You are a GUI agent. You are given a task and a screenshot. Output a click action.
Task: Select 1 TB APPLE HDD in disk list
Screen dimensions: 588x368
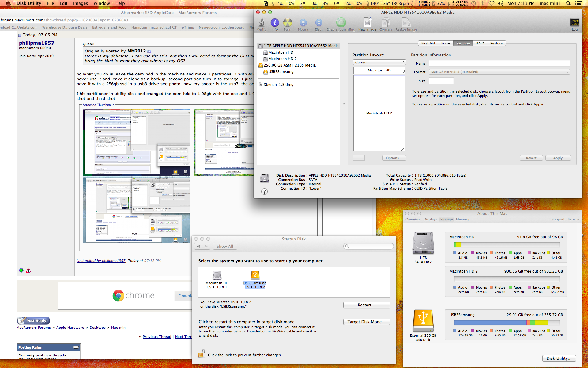(298, 46)
